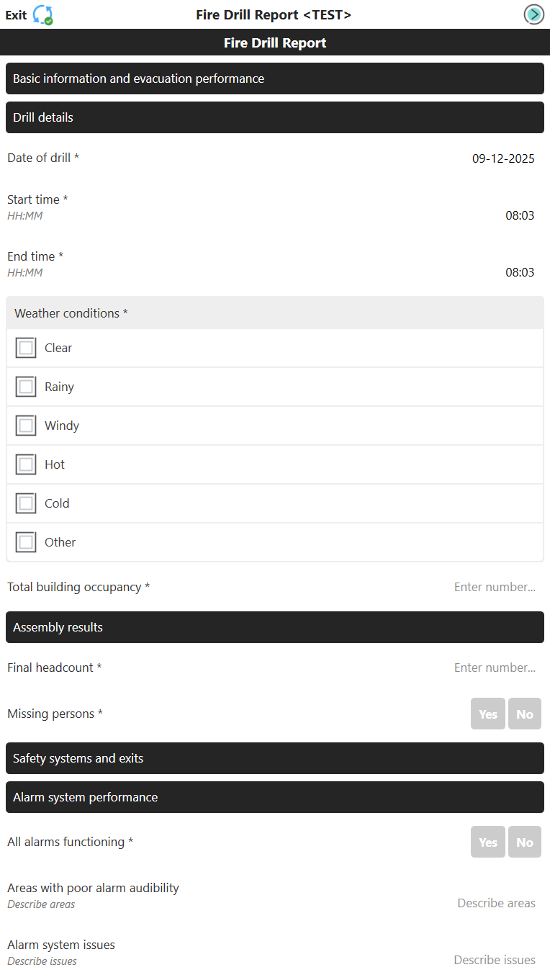This screenshot has height=980, width=550.
Task: Check the Clear weather condition
Action: 26,347
